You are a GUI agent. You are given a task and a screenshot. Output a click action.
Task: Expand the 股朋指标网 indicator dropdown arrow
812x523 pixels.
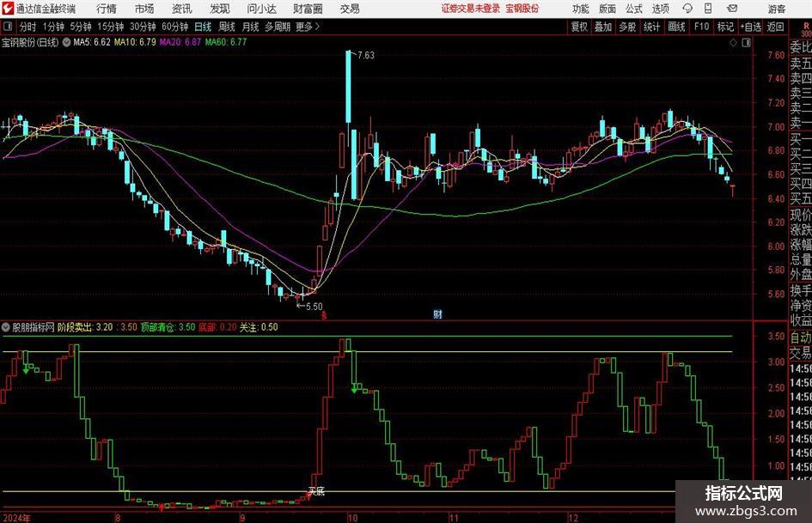6,327
